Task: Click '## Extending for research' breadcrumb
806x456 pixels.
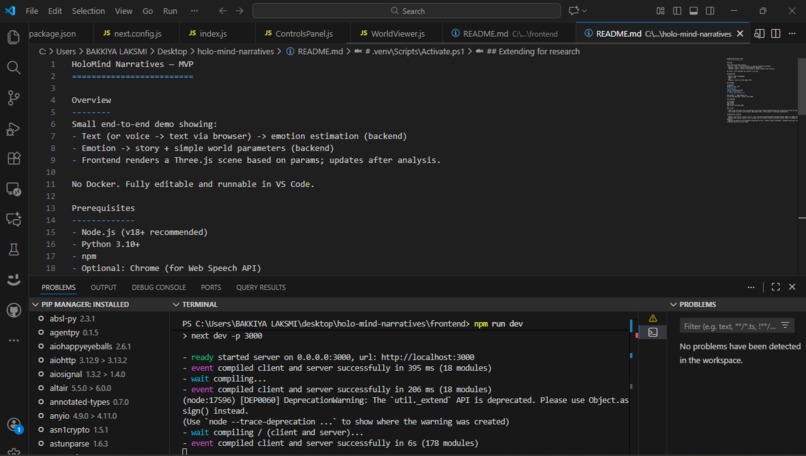Action: [533, 51]
